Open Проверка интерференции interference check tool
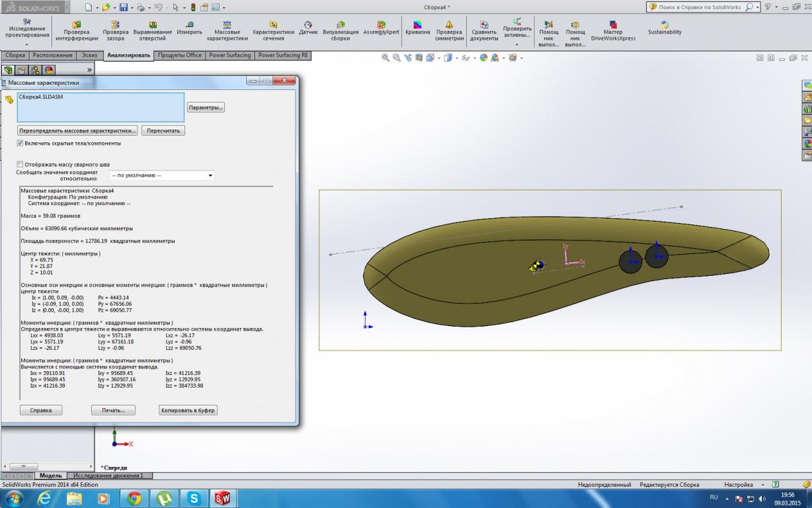 [77, 25]
